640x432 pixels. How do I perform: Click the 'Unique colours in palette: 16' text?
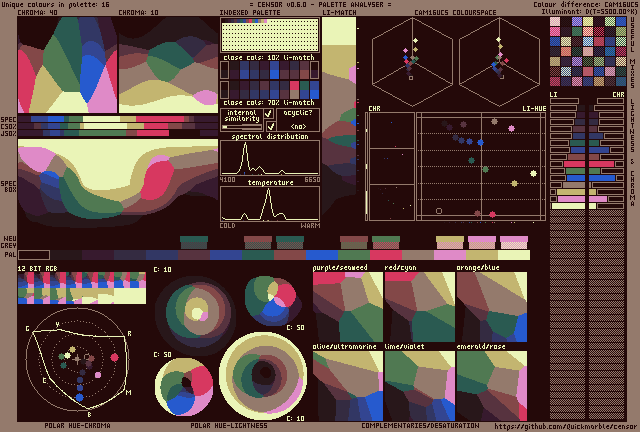[x=56, y=4]
